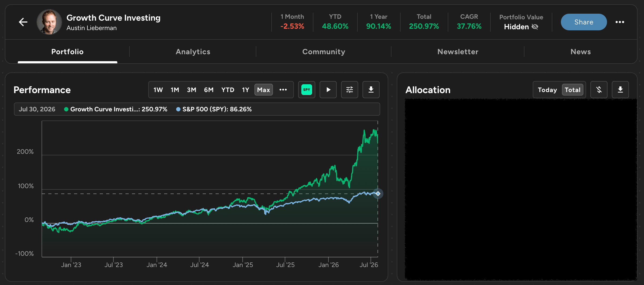Click the Share button
The height and width of the screenshot is (285, 644).
584,22
